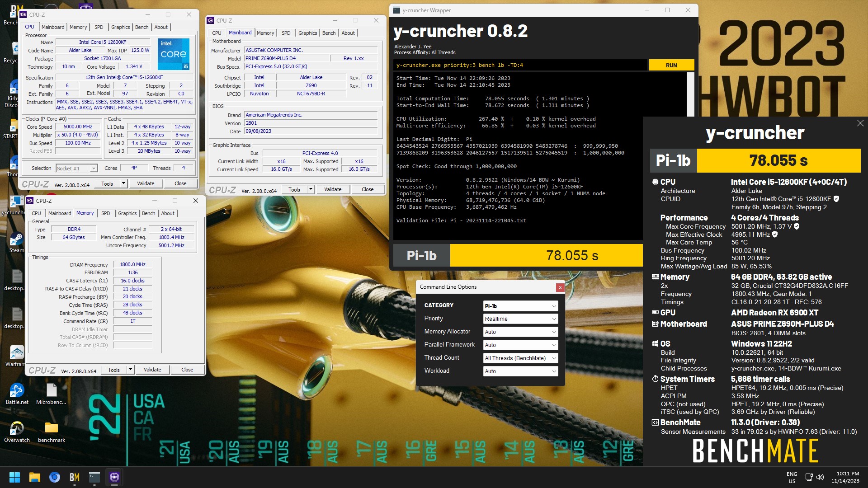Expand Tools arrow in CPU-Z CPU window

(x=123, y=183)
